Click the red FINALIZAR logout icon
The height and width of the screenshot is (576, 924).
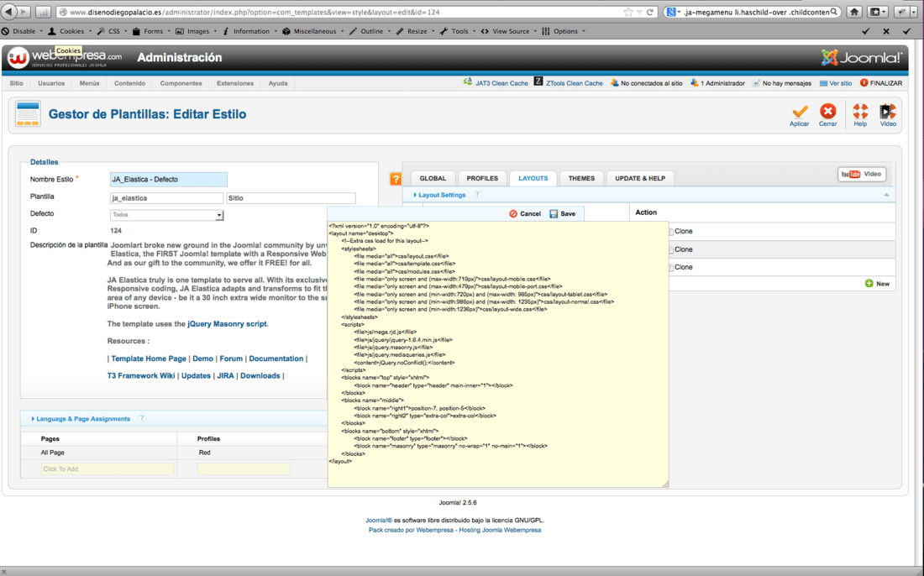[x=864, y=83]
